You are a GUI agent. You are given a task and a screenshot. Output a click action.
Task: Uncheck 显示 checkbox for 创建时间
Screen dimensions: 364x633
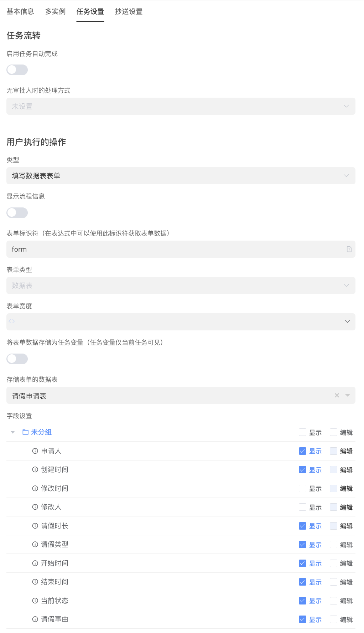point(302,470)
